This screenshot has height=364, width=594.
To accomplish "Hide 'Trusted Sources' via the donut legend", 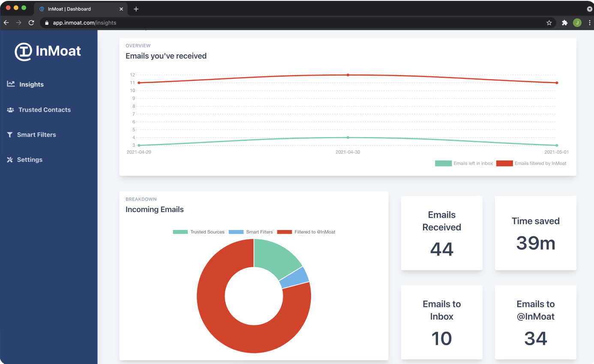I will pyautogui.click(x=198, y=232).
